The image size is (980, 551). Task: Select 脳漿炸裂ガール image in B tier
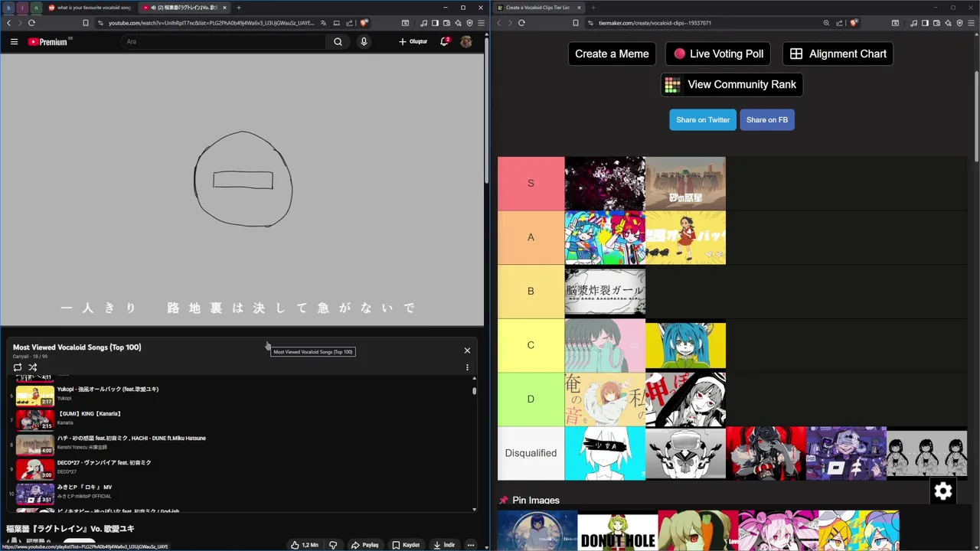click(605, 292)
